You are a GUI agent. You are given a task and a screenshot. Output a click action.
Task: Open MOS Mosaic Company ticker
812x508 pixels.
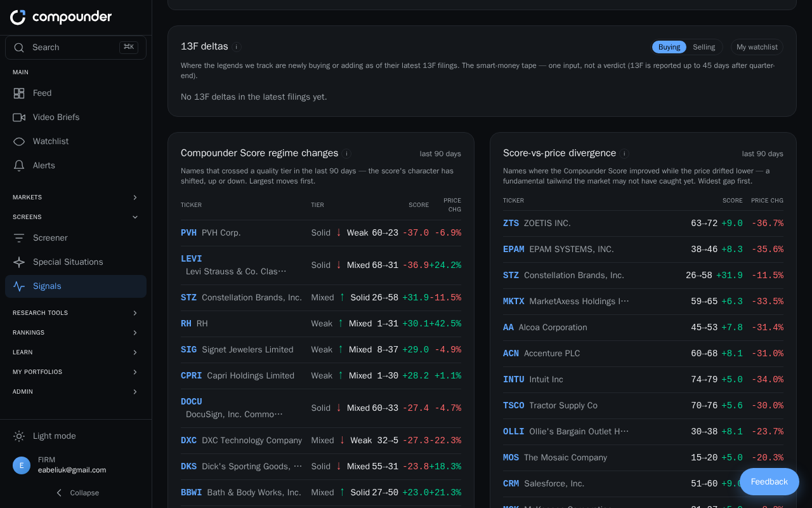pyautogui.click(x=511, y=458)
